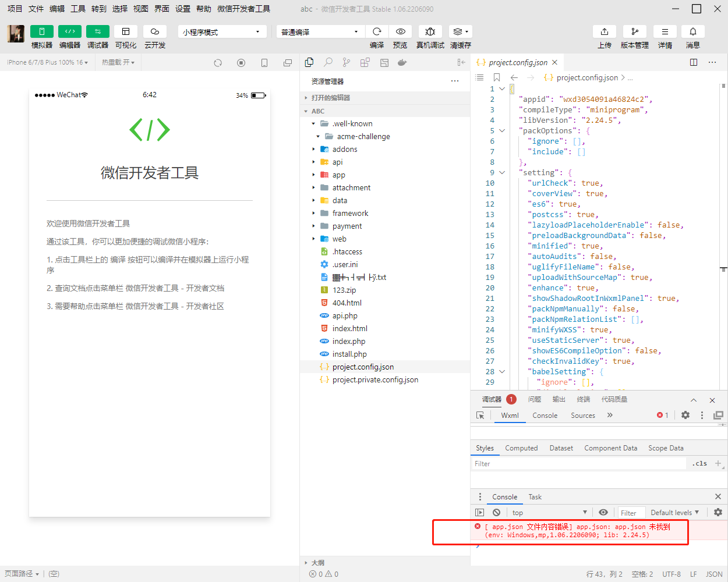Start 真机调试 remote debugging
Image resolution: width=728 pixels, height=582 pixels.
tap(430, 31)
